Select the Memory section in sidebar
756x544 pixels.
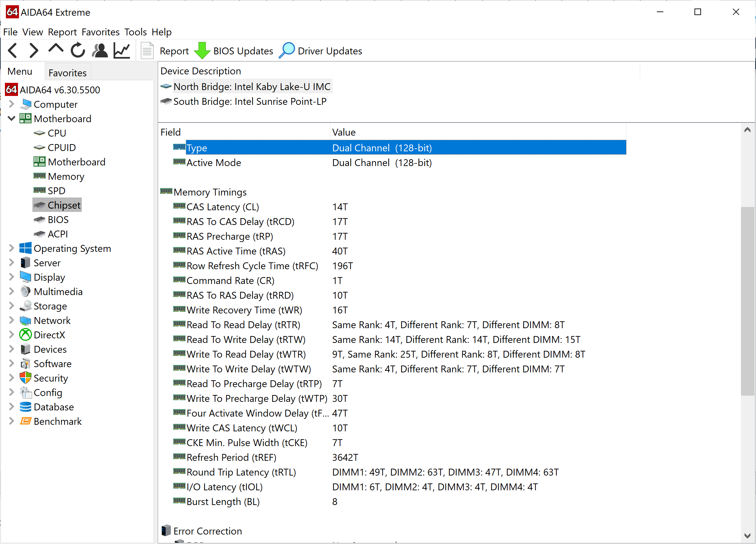(66, 176)
